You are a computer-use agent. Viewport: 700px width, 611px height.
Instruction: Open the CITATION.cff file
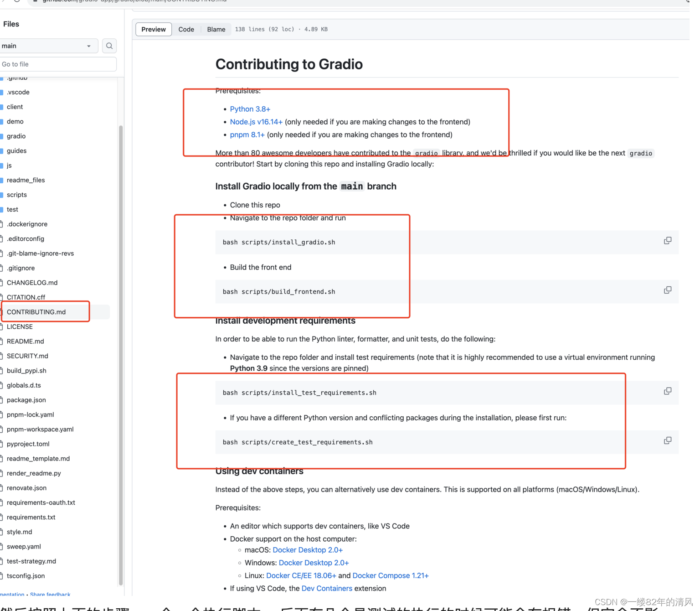(26, 297)
